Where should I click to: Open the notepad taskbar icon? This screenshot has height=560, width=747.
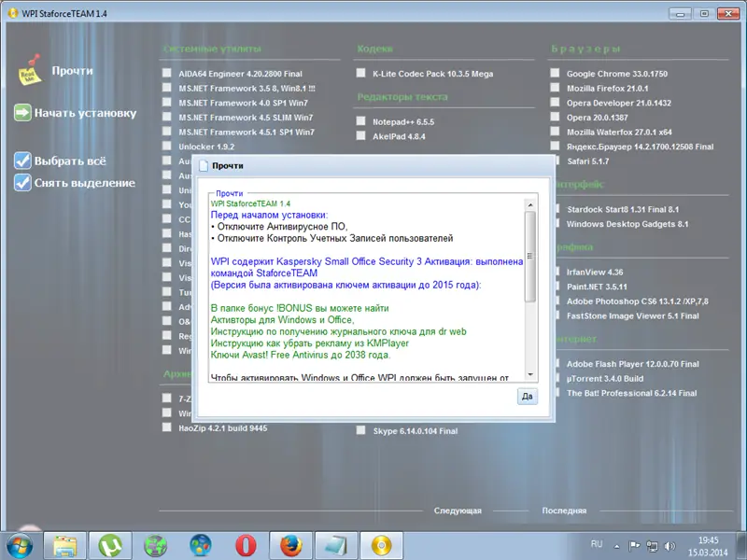pyautogui.click(x=336, y=546)
